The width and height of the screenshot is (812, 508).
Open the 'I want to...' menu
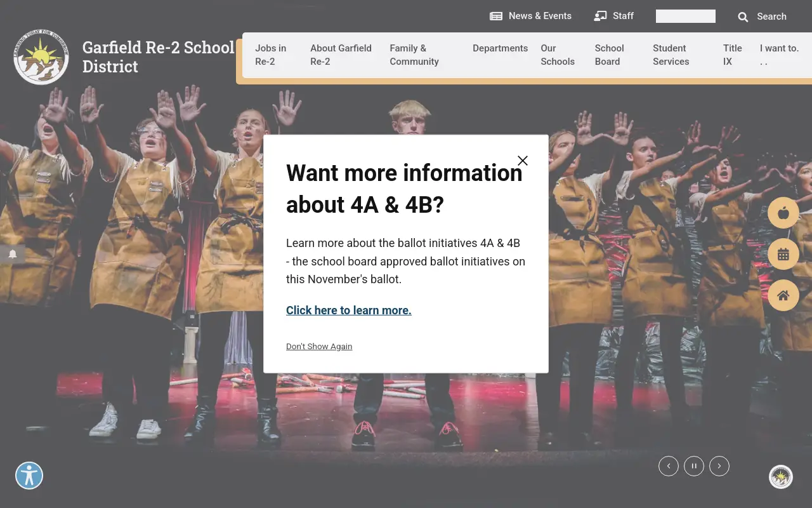[780, 55]
